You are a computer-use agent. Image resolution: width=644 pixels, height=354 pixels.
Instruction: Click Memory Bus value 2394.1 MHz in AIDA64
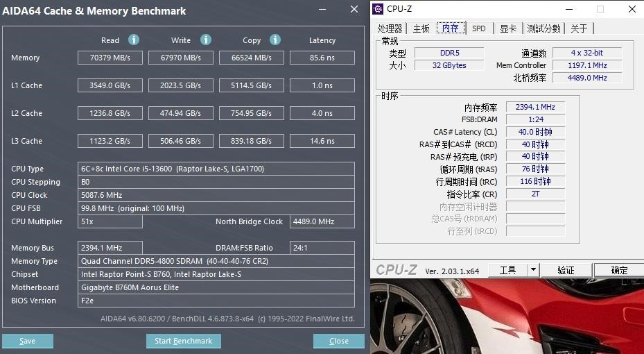(110, 248)
